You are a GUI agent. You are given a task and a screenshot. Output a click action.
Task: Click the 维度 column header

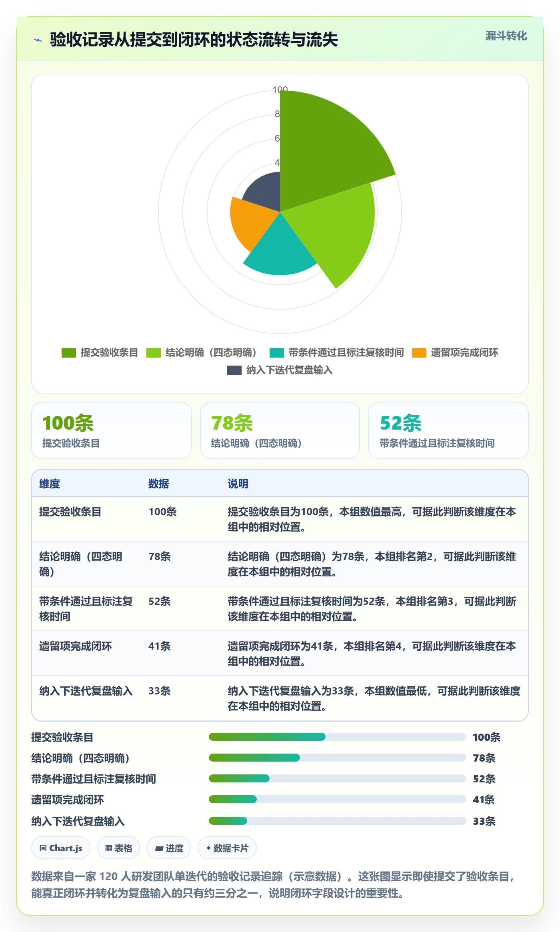50,484
